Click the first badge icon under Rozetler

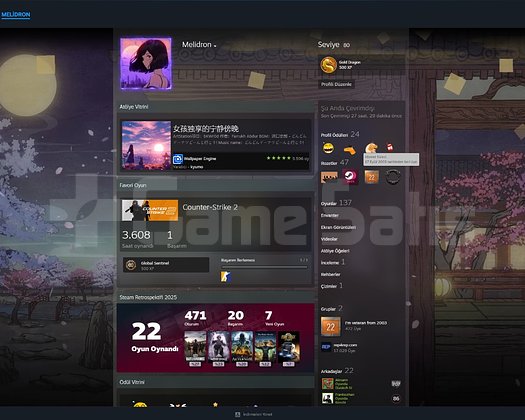point(329,177)
